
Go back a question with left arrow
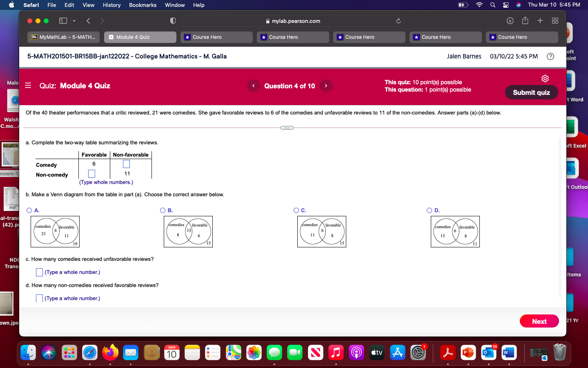click(x=253, y=86)
